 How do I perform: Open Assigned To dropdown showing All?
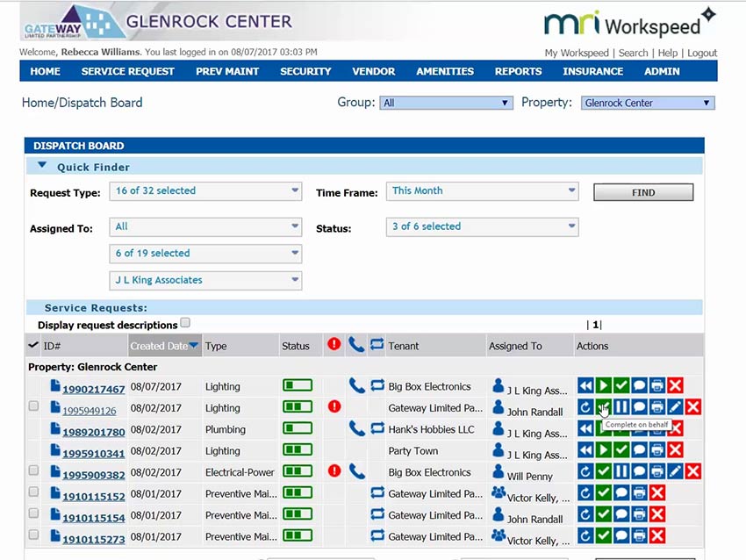coord(205,227)
